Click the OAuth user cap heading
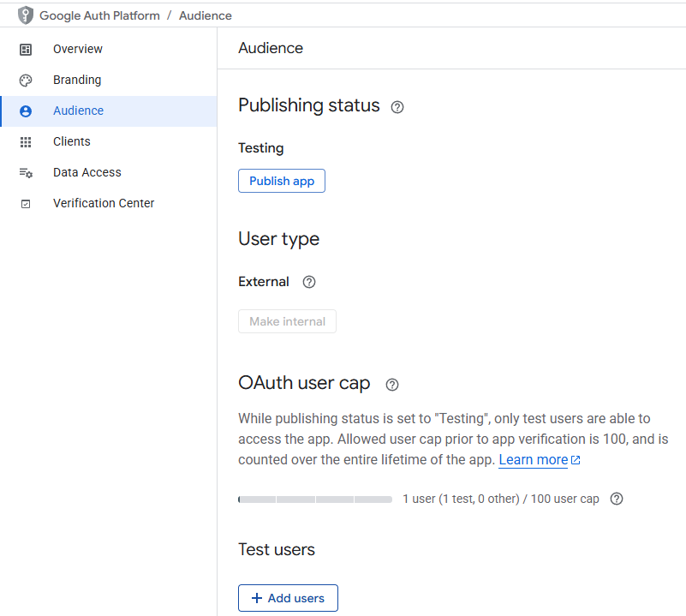This screenshot has height=616, width=686. click(x=304, y=383)
